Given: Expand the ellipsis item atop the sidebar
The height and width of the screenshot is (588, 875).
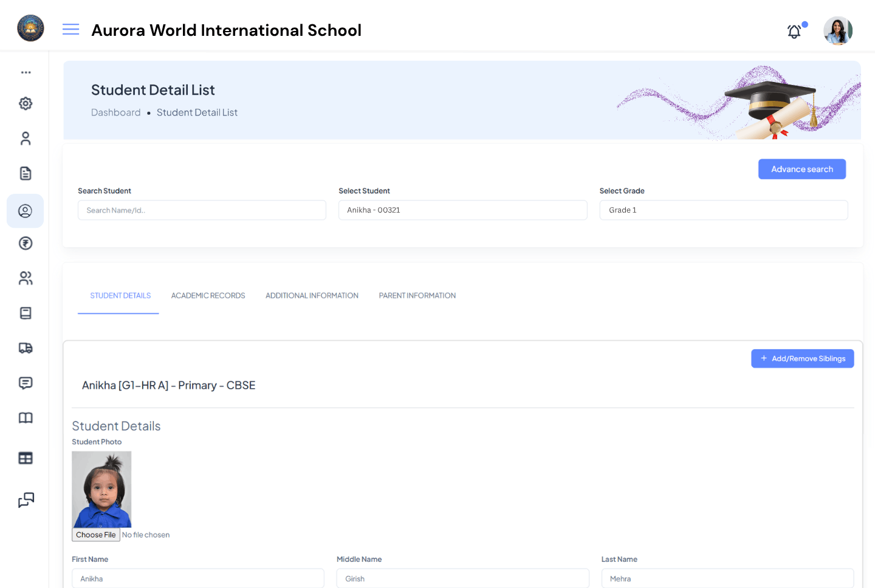Looking at the screenshot, I should coord(26,72).
